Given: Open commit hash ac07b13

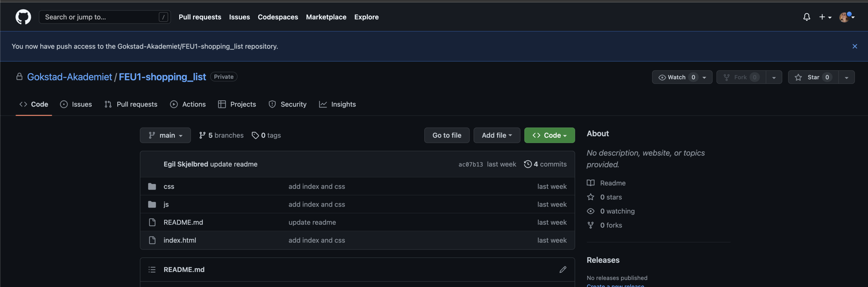Looking at the screenshot, I should 470,164.
